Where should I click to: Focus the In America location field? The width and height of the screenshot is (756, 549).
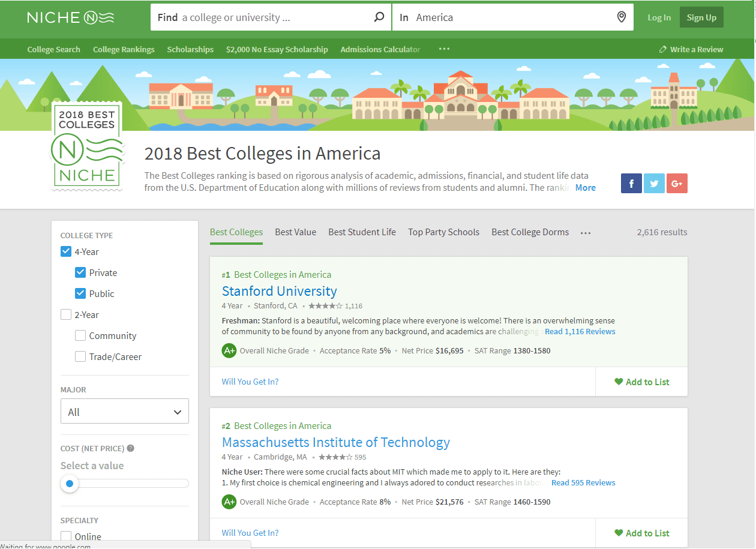(513, 17)
